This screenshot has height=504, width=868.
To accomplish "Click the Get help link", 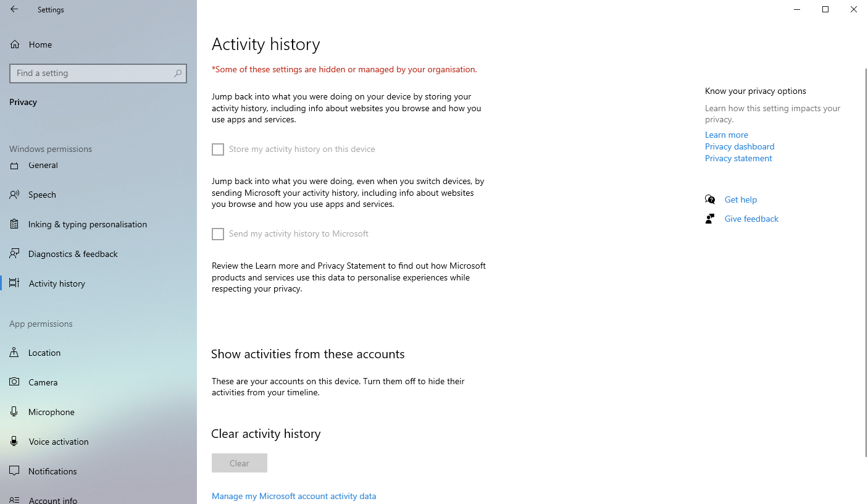I will [740, 199].
